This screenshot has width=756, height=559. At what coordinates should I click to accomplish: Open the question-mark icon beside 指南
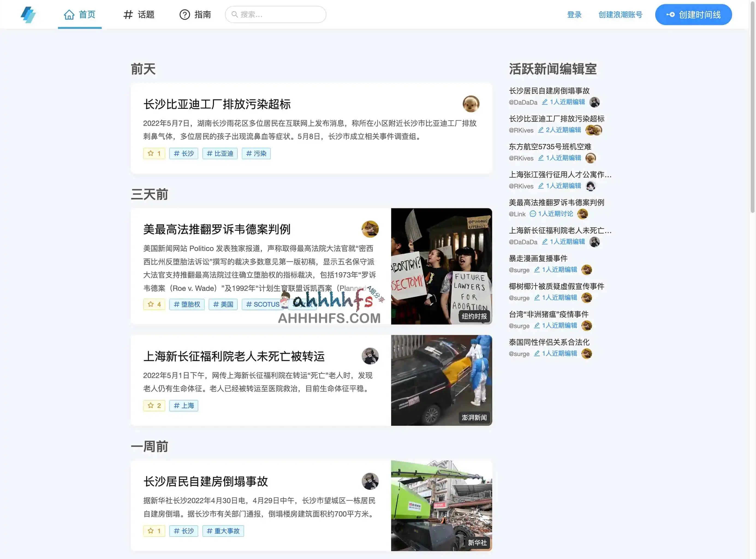184,14
